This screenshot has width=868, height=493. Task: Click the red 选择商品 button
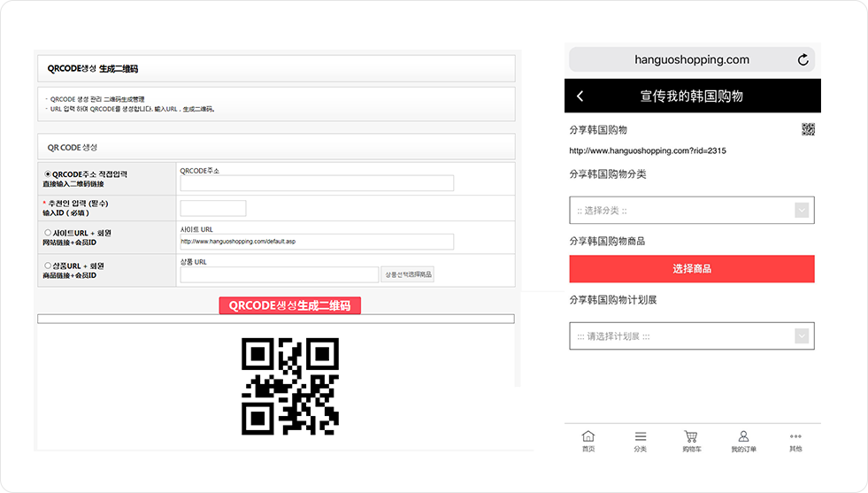(x=691, y=269)
